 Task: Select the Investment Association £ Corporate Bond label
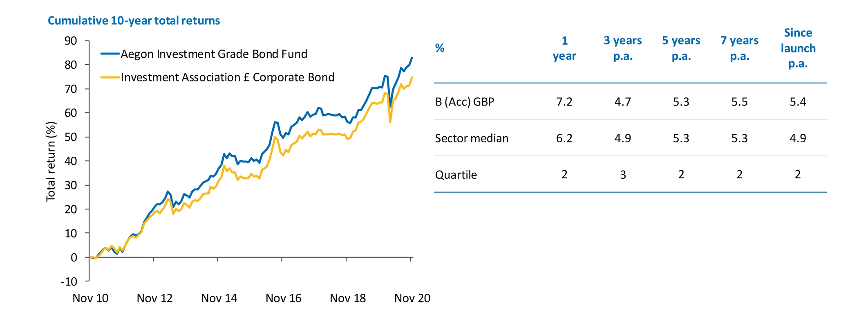227,77
